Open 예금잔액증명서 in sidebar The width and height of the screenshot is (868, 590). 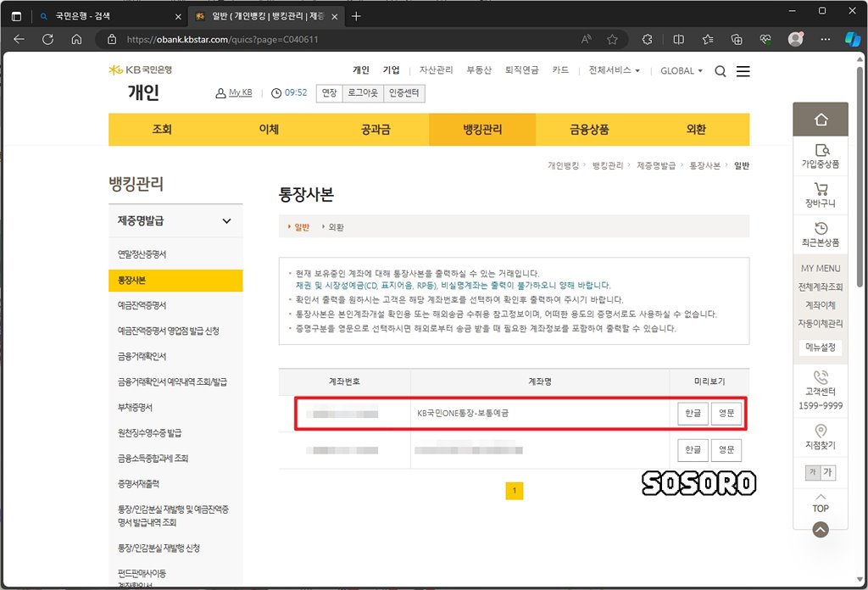(142, 305)
